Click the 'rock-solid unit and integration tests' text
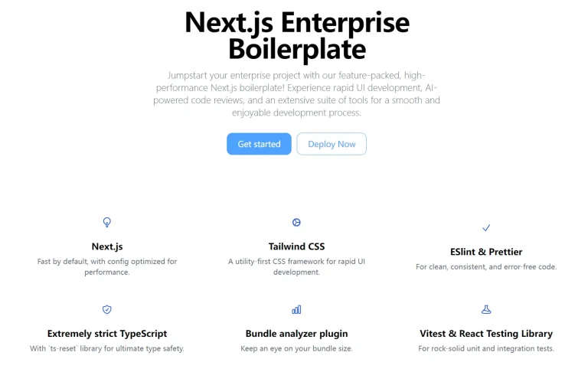 coord(486,349)
